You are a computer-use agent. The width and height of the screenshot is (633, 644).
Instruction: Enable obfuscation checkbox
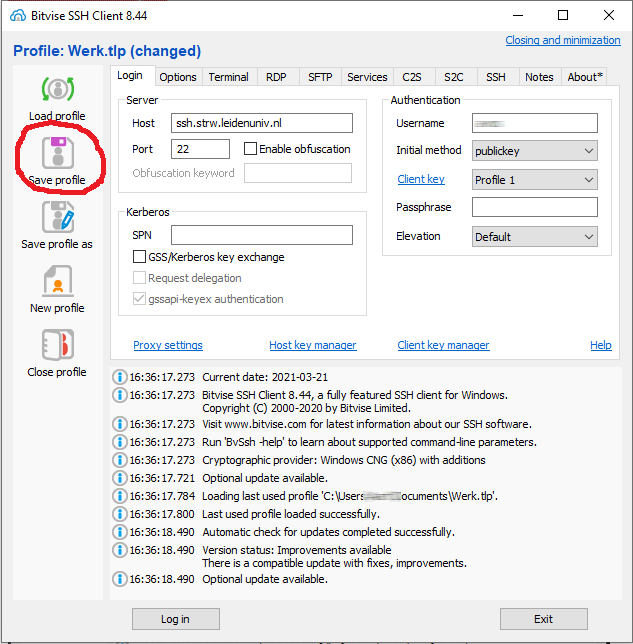point(251,149)
